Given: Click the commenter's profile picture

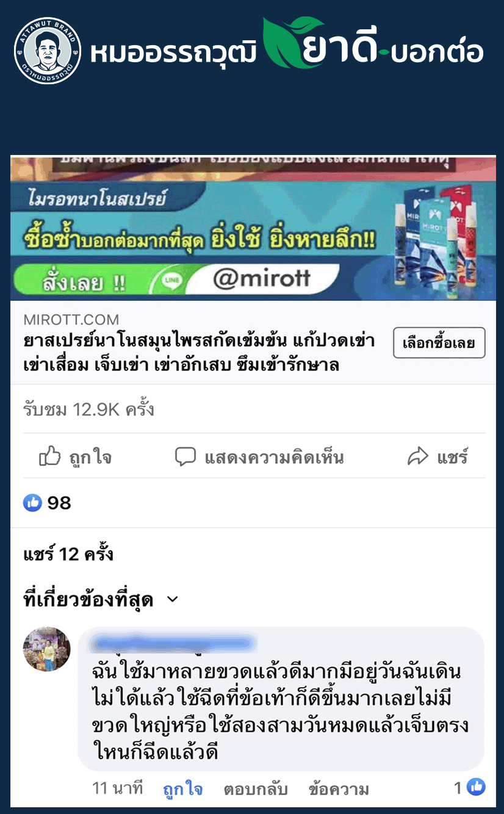Looking at the screenshot, I should (47, 650).
